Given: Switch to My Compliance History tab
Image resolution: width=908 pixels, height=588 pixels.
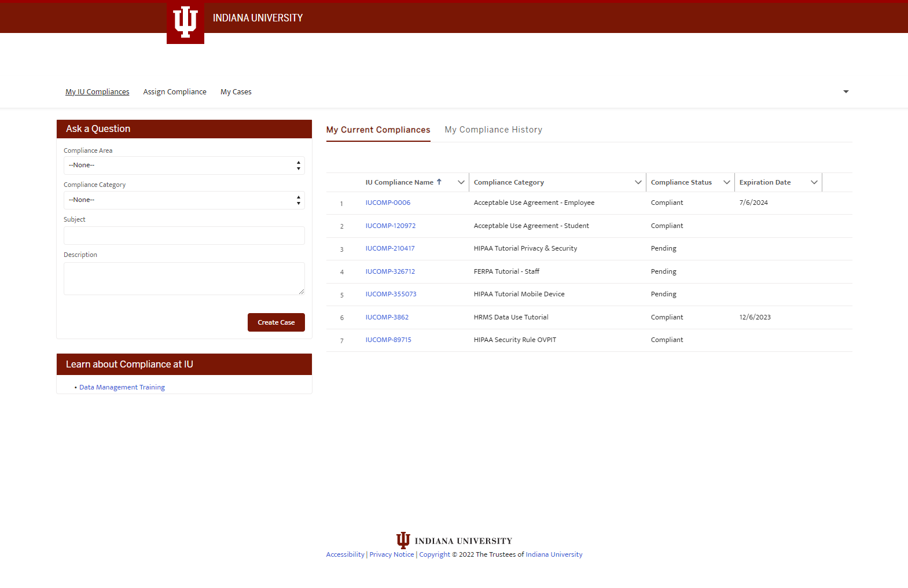Looking at the screenshot, I should click(493, 130).
